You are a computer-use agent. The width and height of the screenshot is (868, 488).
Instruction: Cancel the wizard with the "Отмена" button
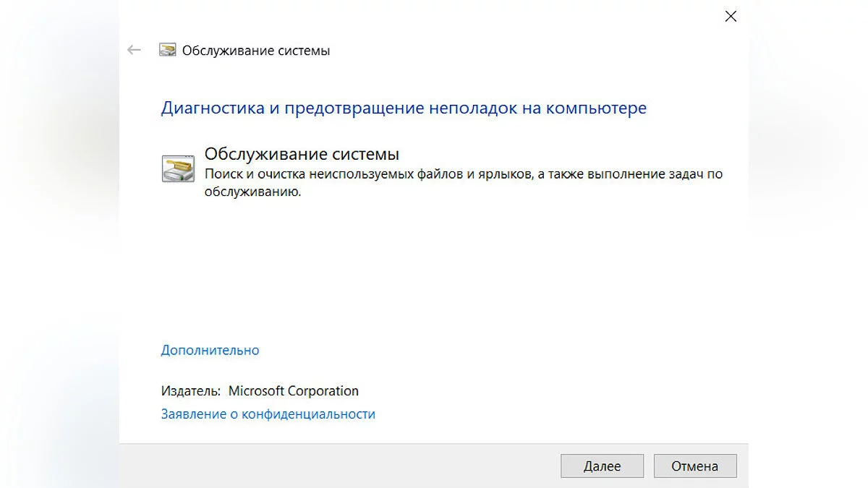[695, 466]
